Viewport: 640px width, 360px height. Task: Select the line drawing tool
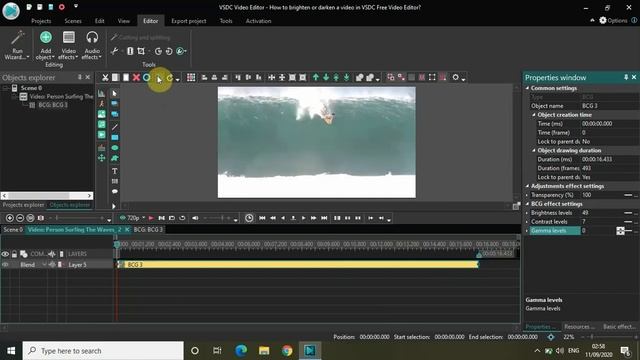pos(115,127)
